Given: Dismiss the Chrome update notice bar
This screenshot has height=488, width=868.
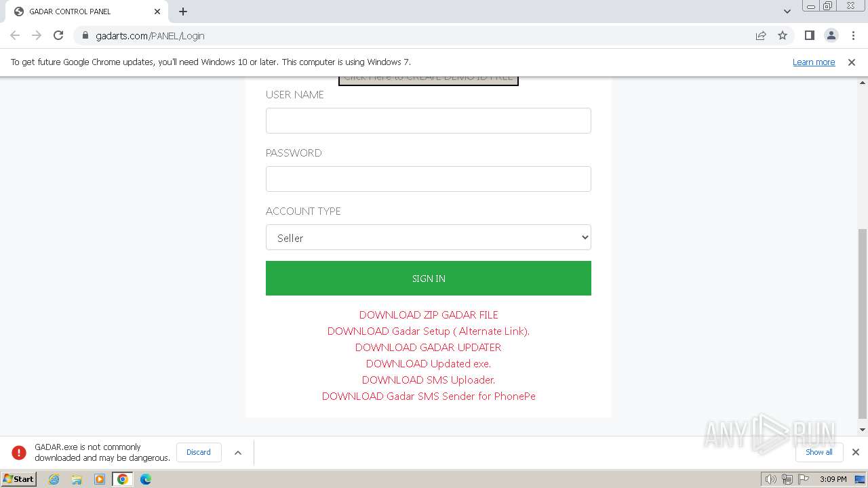Looking at the screenshot, I should point(852,62).
